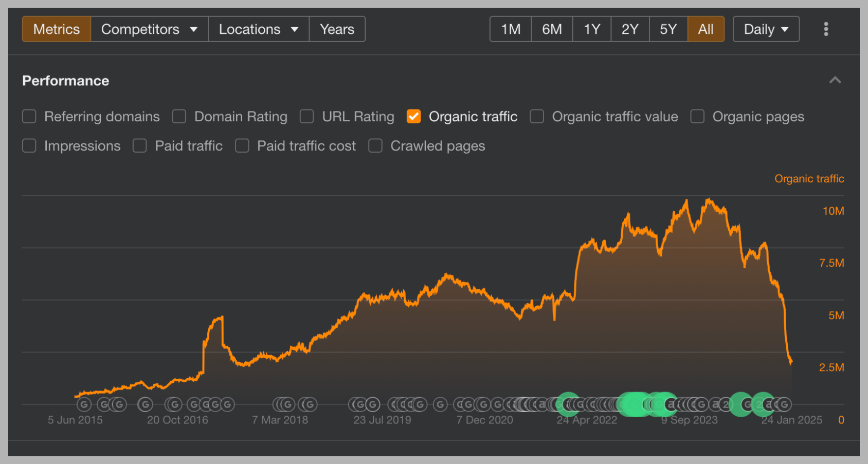Click the 24 Apr 2022 date label
Image resolution: width=868 pixels, height=464 pixels.
[587, 420]
